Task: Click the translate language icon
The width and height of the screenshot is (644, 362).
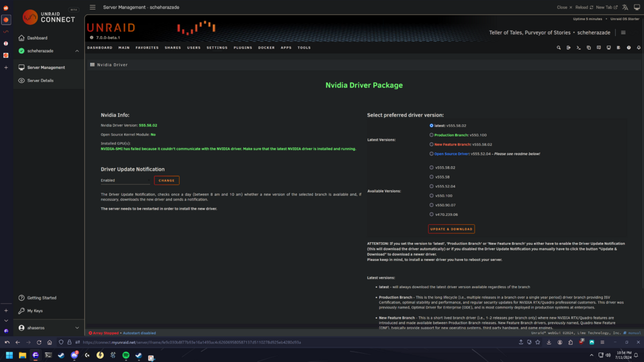Action: [x=625, y=7]
